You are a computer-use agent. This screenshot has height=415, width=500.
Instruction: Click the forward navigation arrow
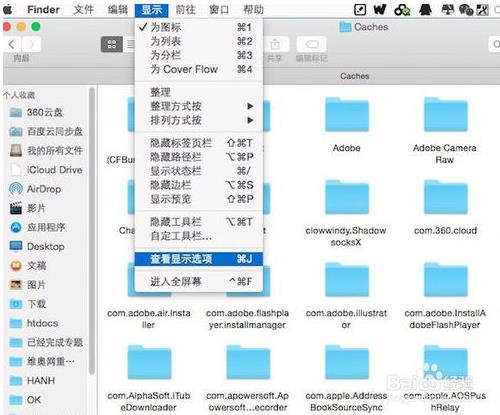click(x=31, y=44)
